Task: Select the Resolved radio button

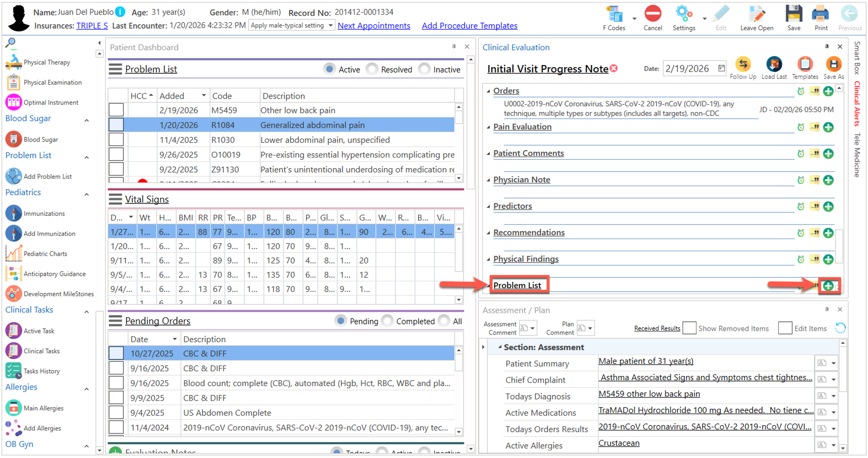Action: click(372, 69)
